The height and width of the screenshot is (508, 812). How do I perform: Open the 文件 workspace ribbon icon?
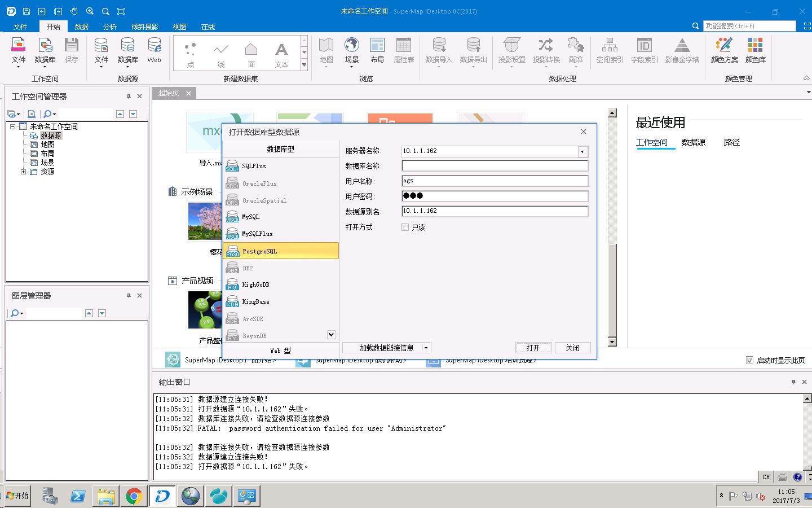[19, 51]
